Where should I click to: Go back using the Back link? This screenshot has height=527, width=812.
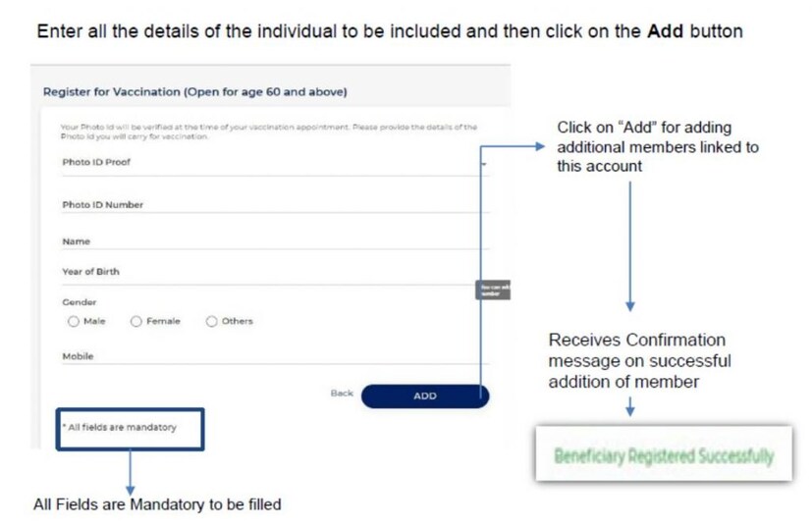[x=342, y=394]
